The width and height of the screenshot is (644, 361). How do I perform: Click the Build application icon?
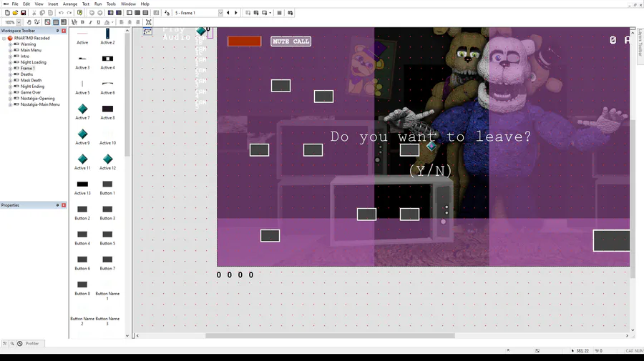[x=291, y=13]
